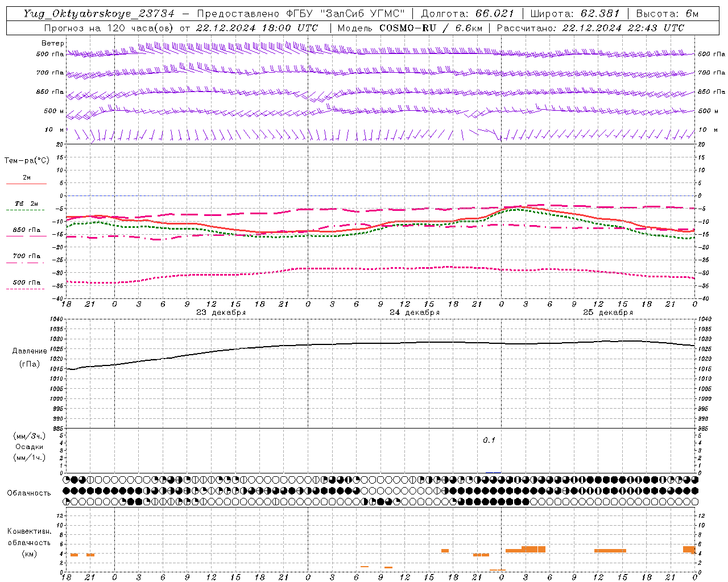The width and height of the screenshot is (728, 582).
Task: Click the (гПа) unit under Давление
Action: (x=30, y=364)
